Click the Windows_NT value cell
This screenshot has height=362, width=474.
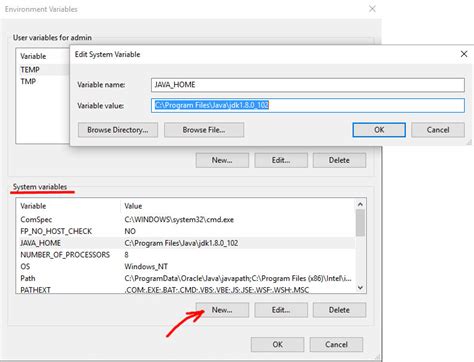146,266
